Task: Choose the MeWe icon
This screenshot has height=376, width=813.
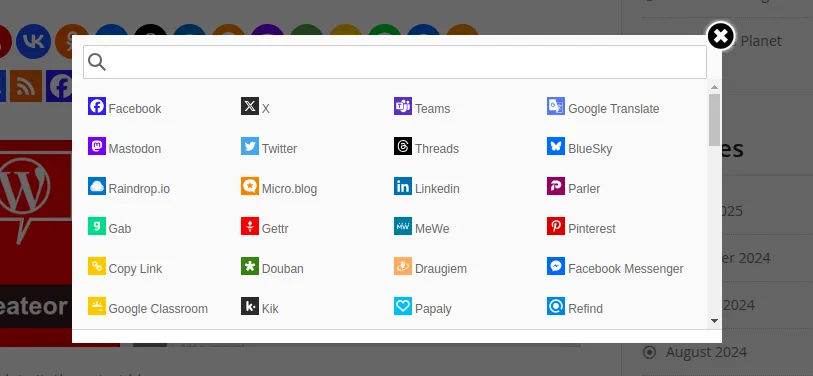Action: [x=403, y=226]
